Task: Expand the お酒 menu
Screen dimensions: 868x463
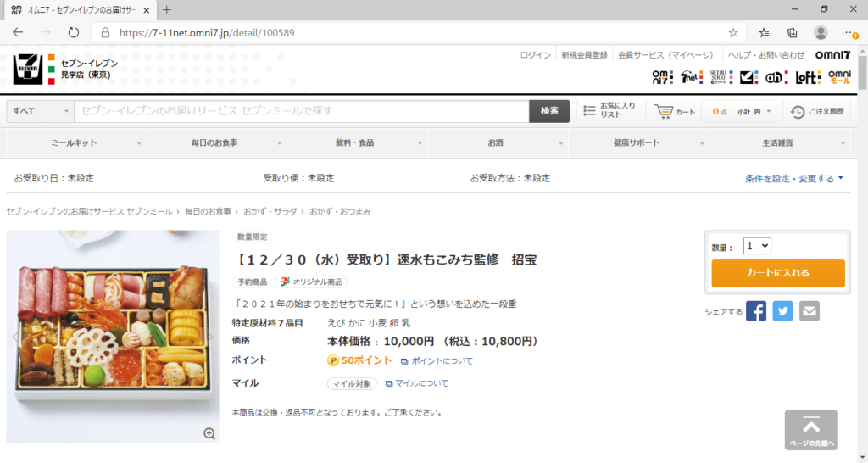Action: point(498,143)
